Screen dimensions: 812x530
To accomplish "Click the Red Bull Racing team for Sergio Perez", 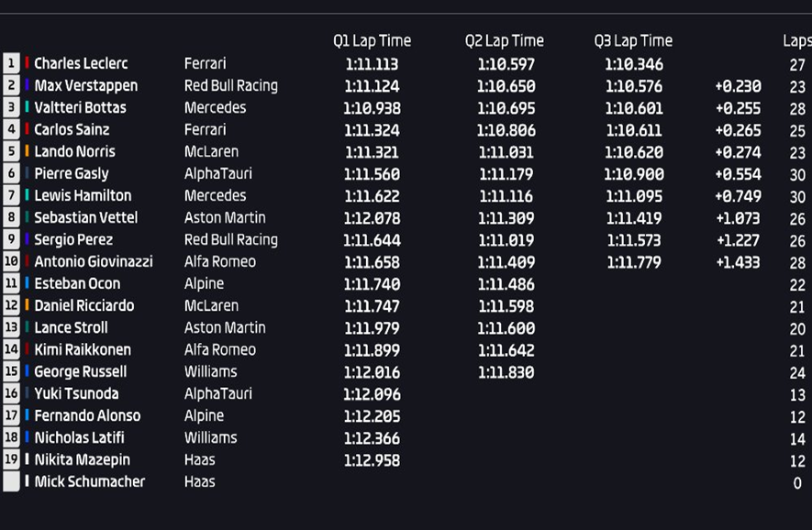I will (x=231, y=239).
